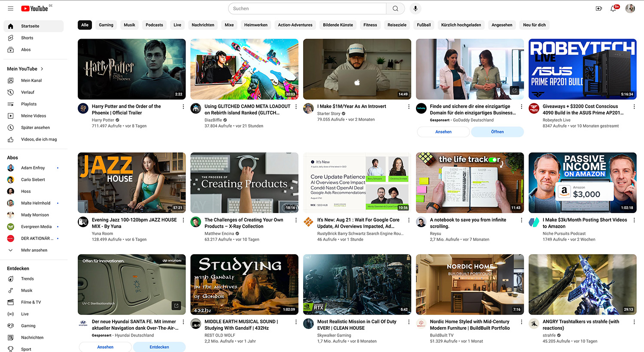
Task: Open 'Most Realistic Mission in Call Of Duty' title
Action: [357, 325]
